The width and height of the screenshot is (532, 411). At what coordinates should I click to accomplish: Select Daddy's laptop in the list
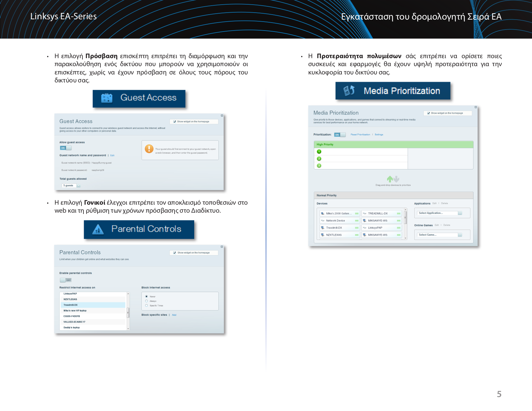93,328
